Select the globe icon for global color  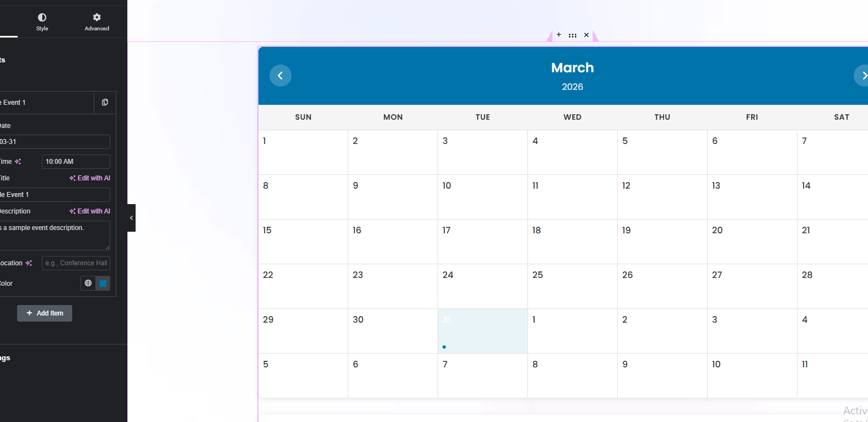[x=88, y=283]
